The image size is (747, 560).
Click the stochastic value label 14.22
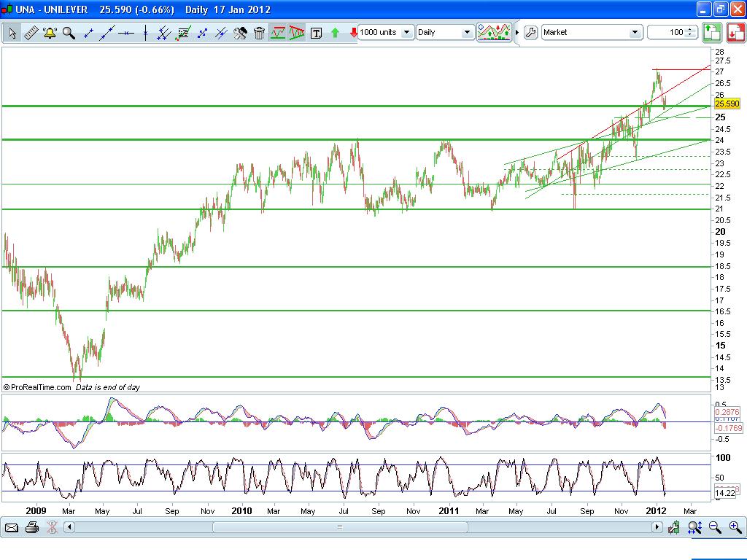coord(724,493)
